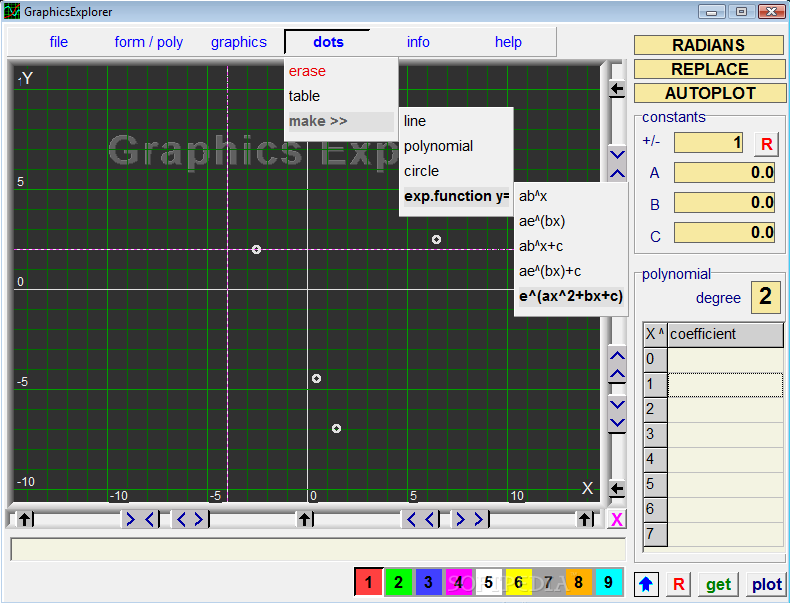This screenshot has width=790, height=603.
Task: Select orange color swatch 8
Action: click(x=578, y=582)
